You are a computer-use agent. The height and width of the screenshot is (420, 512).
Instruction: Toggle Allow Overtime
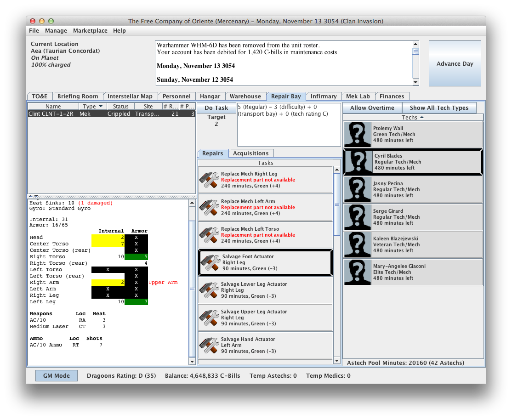[x=372, y=108]
